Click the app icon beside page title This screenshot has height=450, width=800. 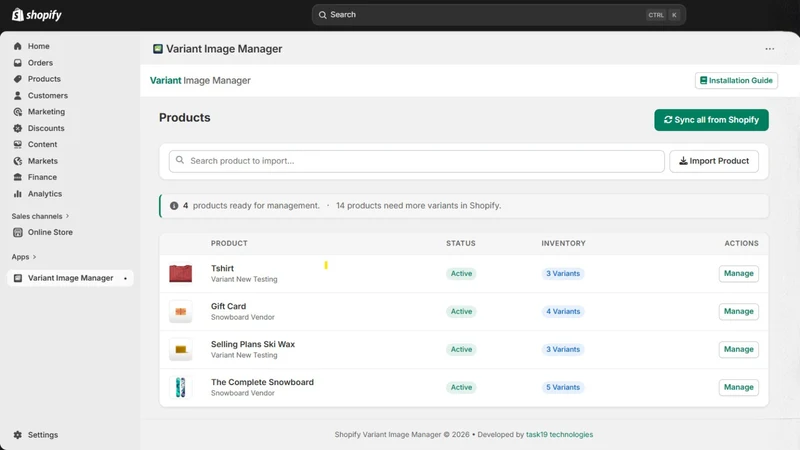(158, 48)
